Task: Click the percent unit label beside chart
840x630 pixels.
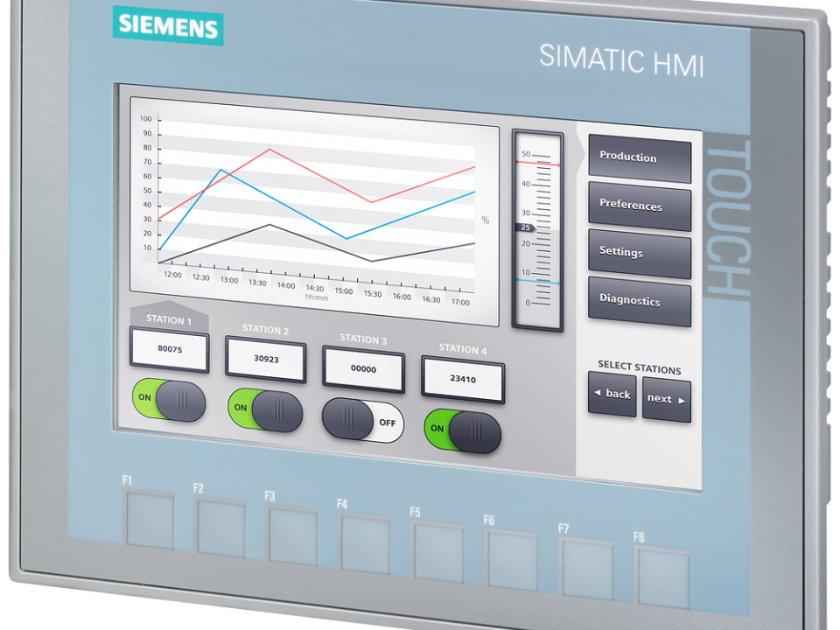Action: tap(486, 220)
